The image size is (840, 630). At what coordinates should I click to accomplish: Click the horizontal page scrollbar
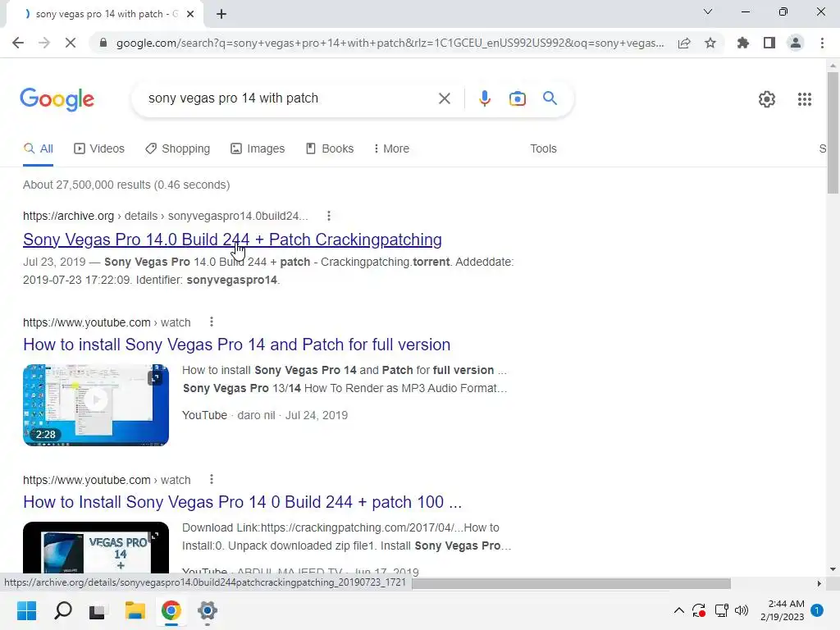(571, 583)
